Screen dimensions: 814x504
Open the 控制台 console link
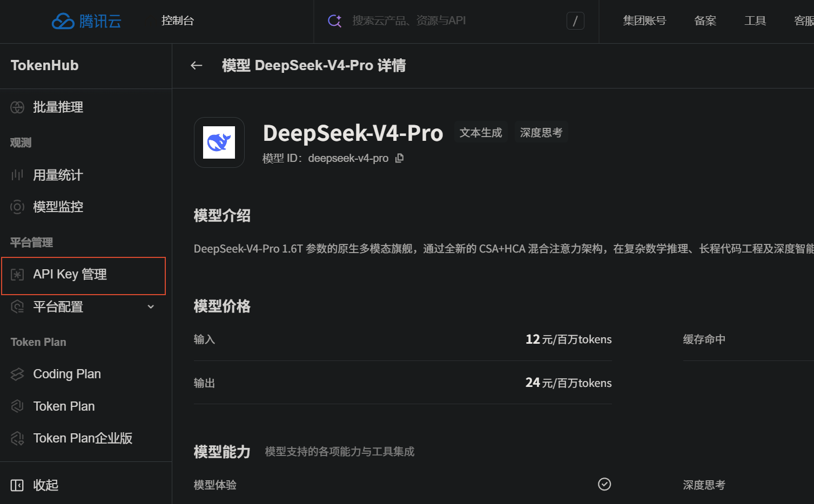(178, 21)
